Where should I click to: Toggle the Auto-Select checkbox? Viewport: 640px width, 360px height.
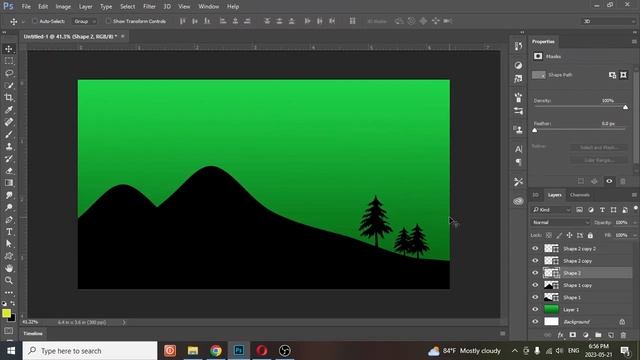click(35, 21)
